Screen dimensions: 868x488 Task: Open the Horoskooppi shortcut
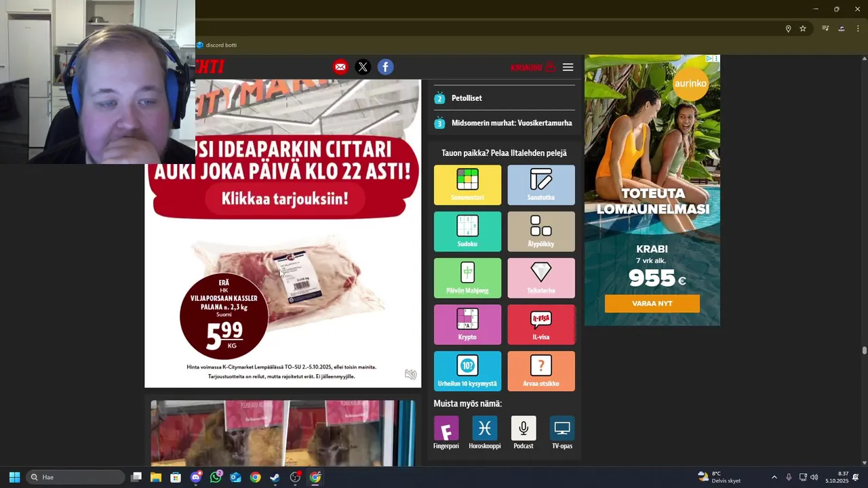tap(485, 432)
